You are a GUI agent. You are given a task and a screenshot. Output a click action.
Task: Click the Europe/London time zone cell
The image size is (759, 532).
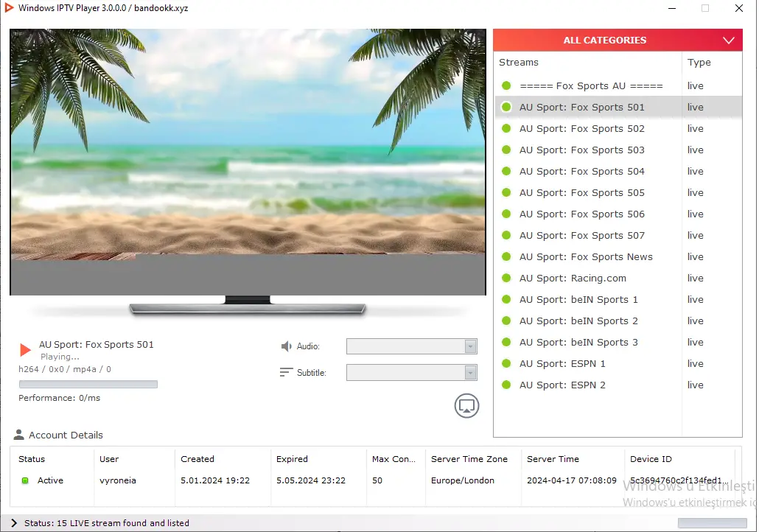(x=463, y=480)
